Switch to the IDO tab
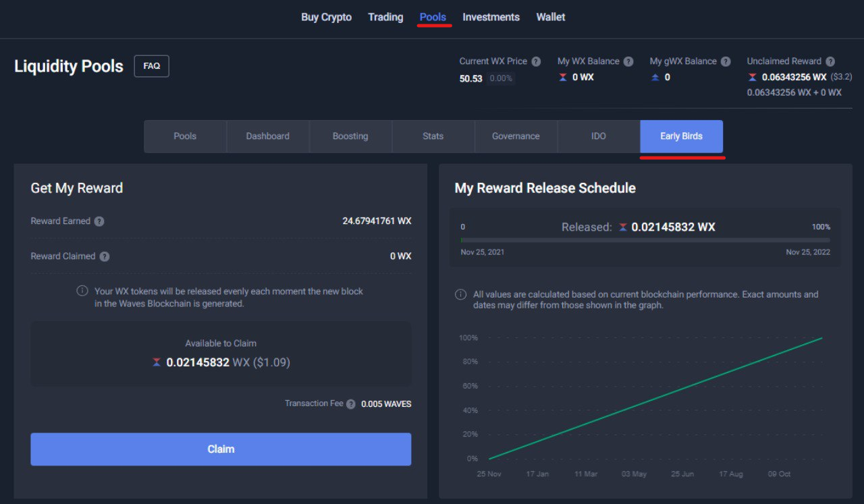Viewport: 864px width, 504px height. point(599,136)
